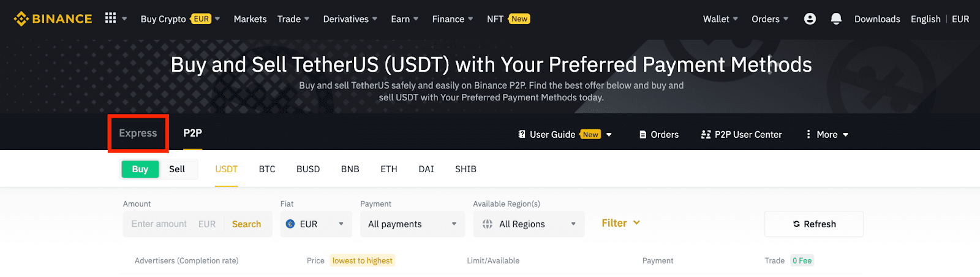This screenshot has width=980, height=277.
Task: Click the P2P User Center icon
Action: coord(706,135)
